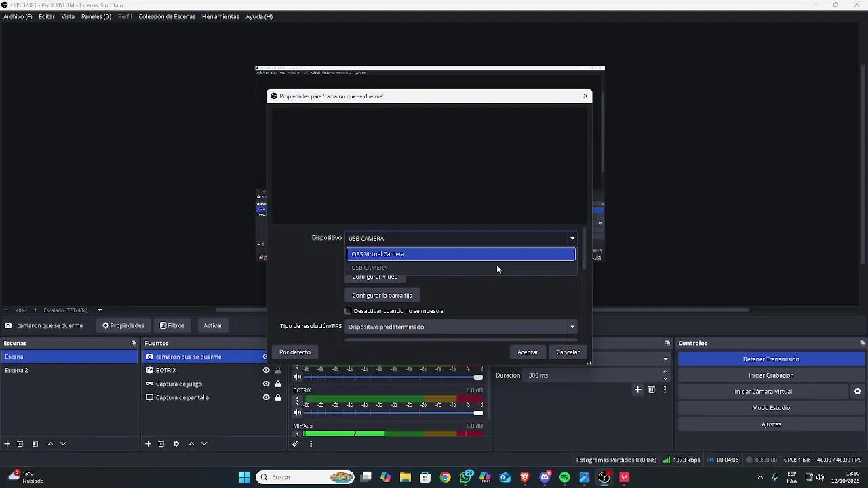Screen dimensions: 868x488
Task: Remove the transition with the trash icon
Action: point(652,390)
